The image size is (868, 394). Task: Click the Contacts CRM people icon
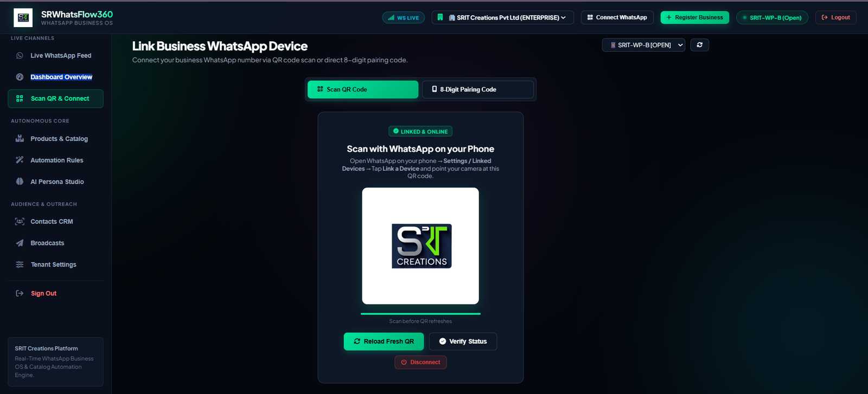(x=20, y=222)
